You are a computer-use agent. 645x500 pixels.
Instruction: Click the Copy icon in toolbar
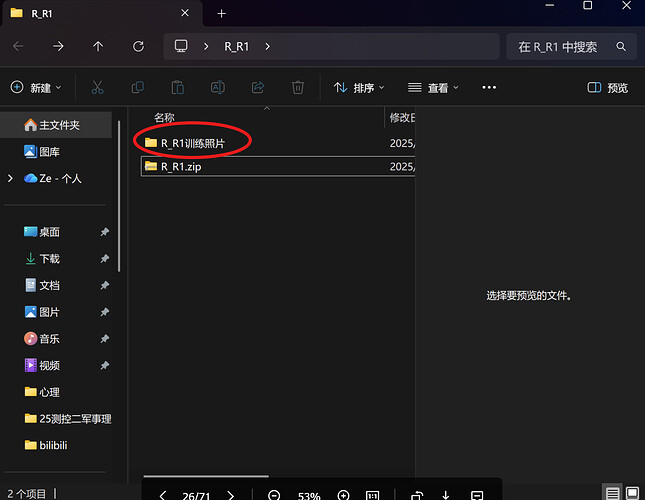coord(137,87)
